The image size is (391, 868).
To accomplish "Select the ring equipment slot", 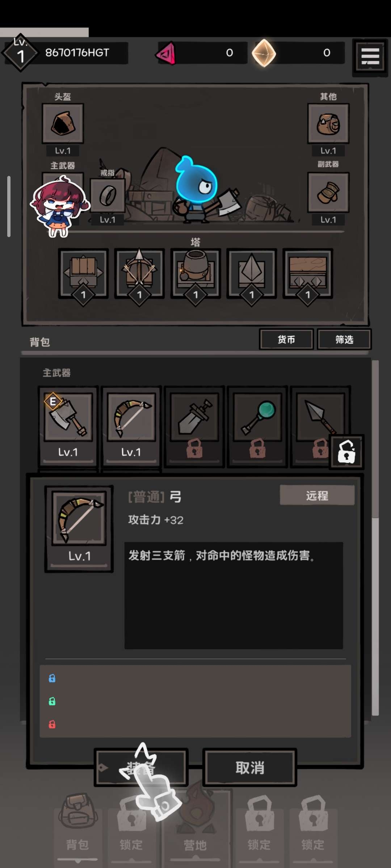I will tap(108, 196).
